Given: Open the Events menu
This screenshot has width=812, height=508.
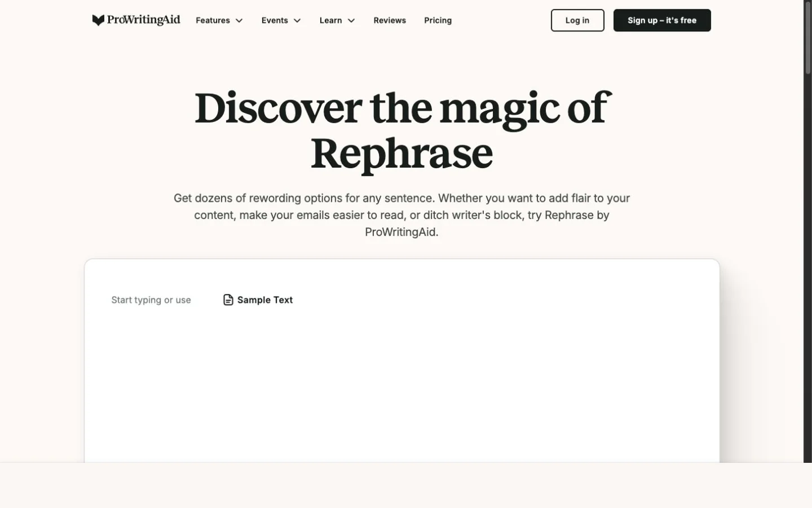Looking at the screenshot, I should [281, 20].
